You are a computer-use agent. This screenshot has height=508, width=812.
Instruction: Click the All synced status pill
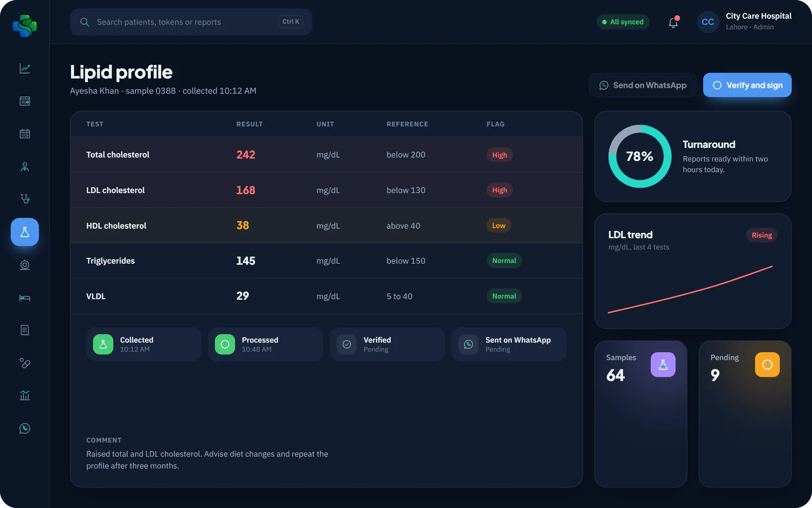point(623,22)
